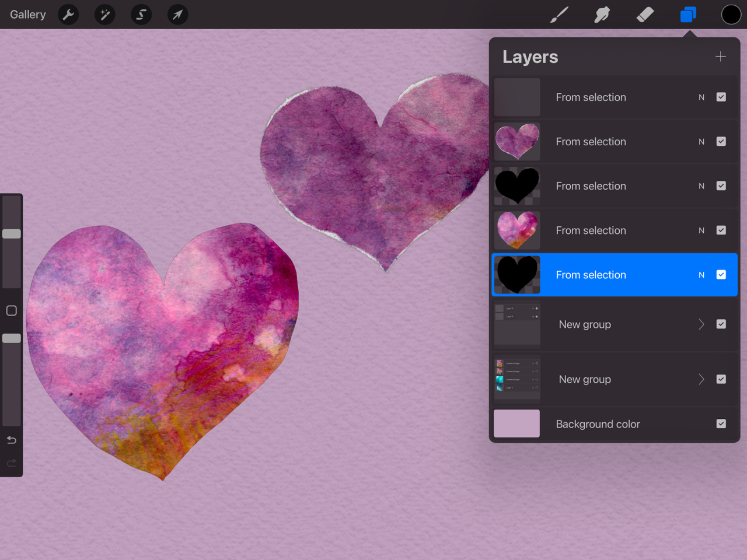The width and height of the screenshot is (747, 560).
Task: Select the pink heart thumbnail layer
Action: (517, 230)
